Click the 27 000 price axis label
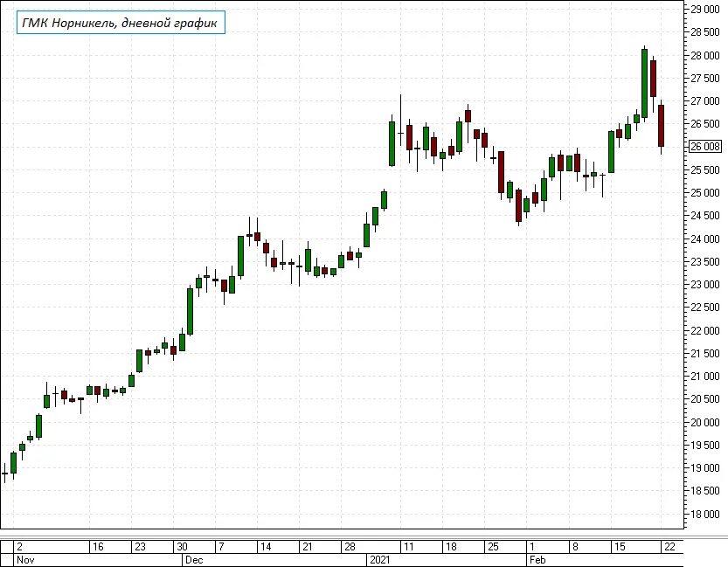Screen dimensions: 728x567 point(705,100)
